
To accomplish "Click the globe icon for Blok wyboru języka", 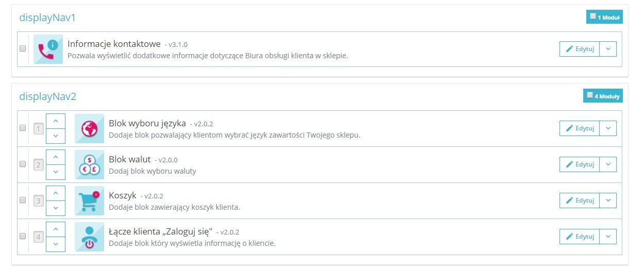I will pyautogui.click(x=89, y=128).
